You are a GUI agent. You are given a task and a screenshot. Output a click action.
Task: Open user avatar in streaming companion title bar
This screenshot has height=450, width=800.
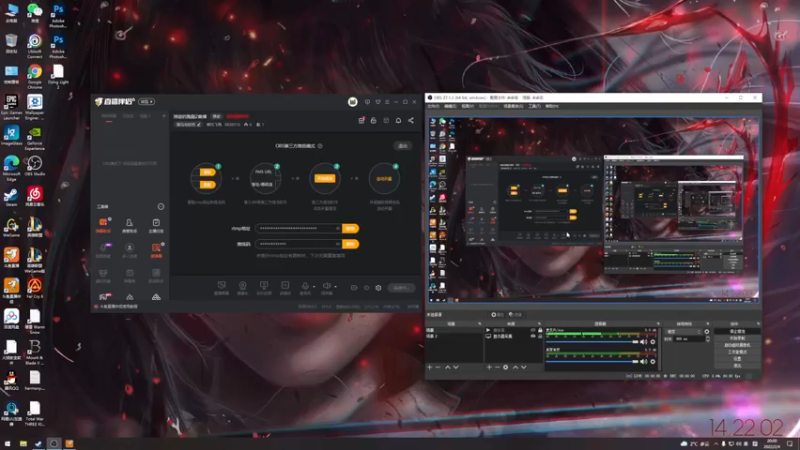[353, 102]
